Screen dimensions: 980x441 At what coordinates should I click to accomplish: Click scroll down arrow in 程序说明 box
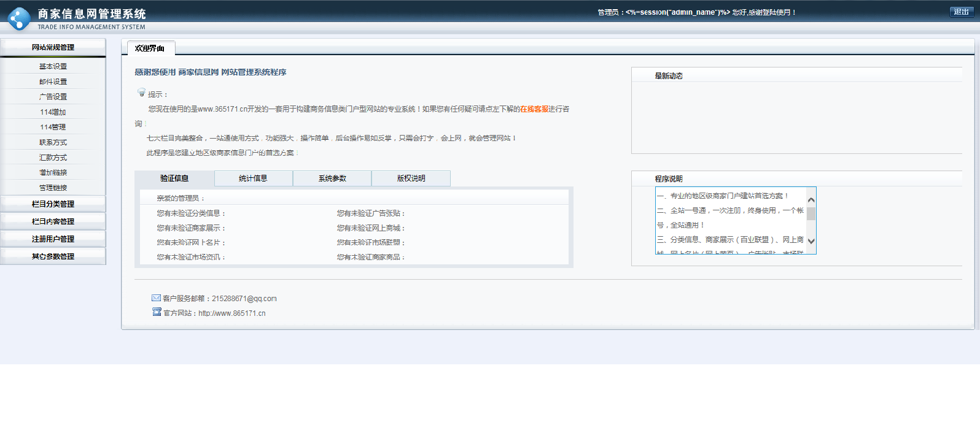point(811,241)
